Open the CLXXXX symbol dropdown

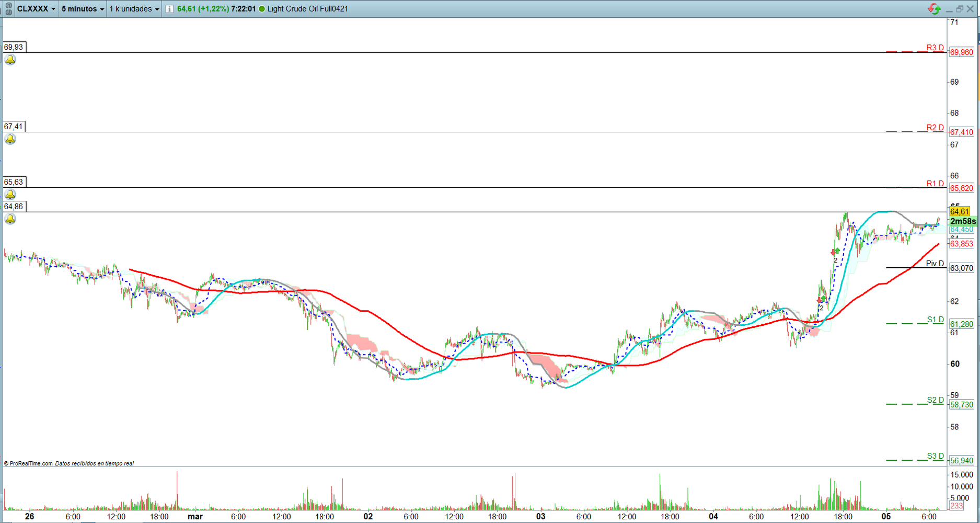click(x=36, y=9)
